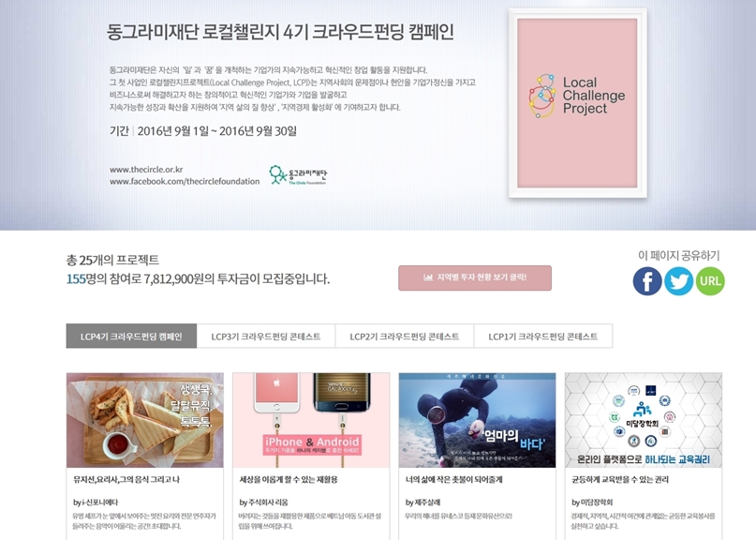Switch to LCP3기 크라우드펀딩 콘테스트 tab
Viewport: 756px width, 540px height.
[266, 336]
